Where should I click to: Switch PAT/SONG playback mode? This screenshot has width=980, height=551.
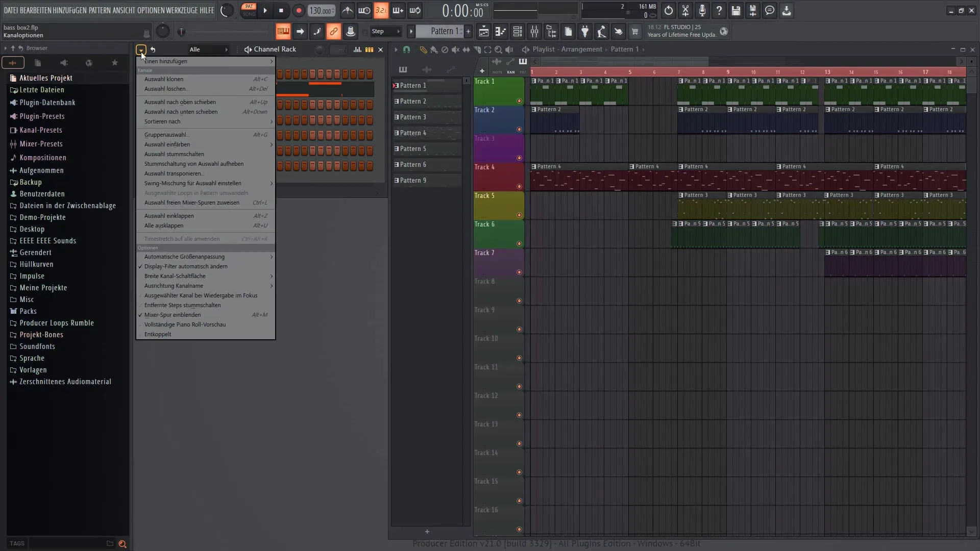[249, 10]
